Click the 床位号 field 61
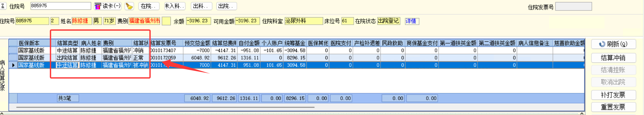 347,21
